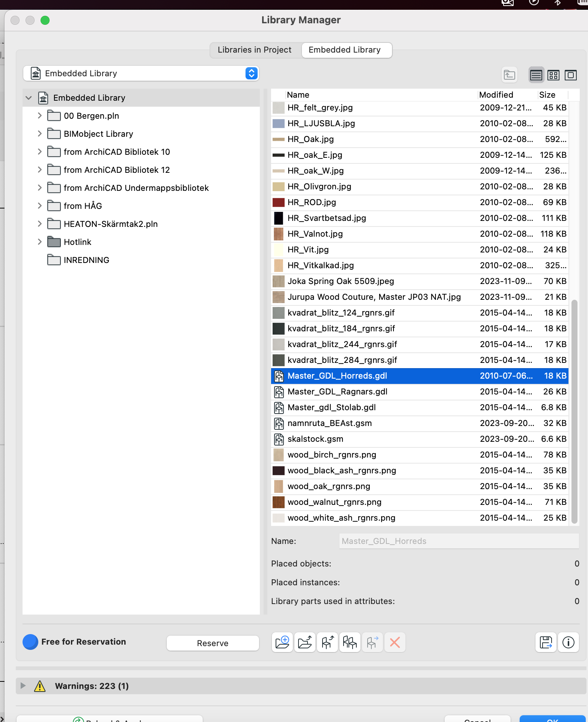Select the INREDNING folder

coord(86,260)
